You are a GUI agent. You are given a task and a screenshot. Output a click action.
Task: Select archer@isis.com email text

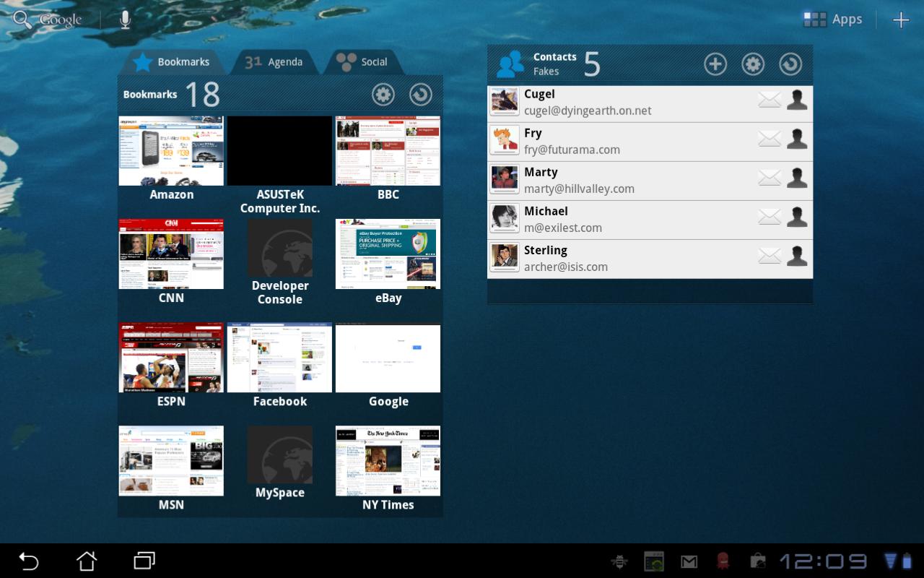pyautogui.click(x=566, y=267)
